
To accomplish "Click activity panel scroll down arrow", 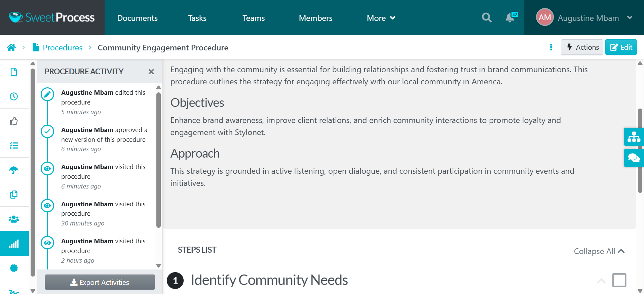I will pyautogui.click(x=158, y=266).
